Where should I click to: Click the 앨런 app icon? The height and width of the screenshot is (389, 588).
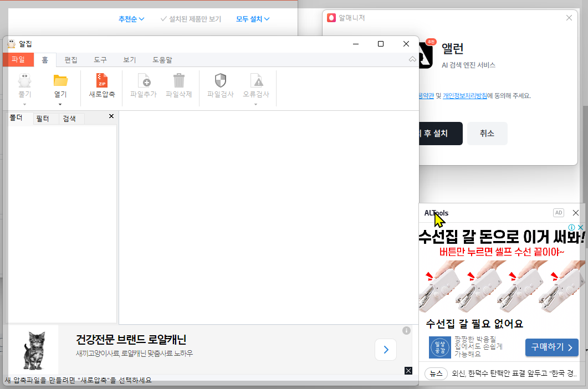point(426,55)
